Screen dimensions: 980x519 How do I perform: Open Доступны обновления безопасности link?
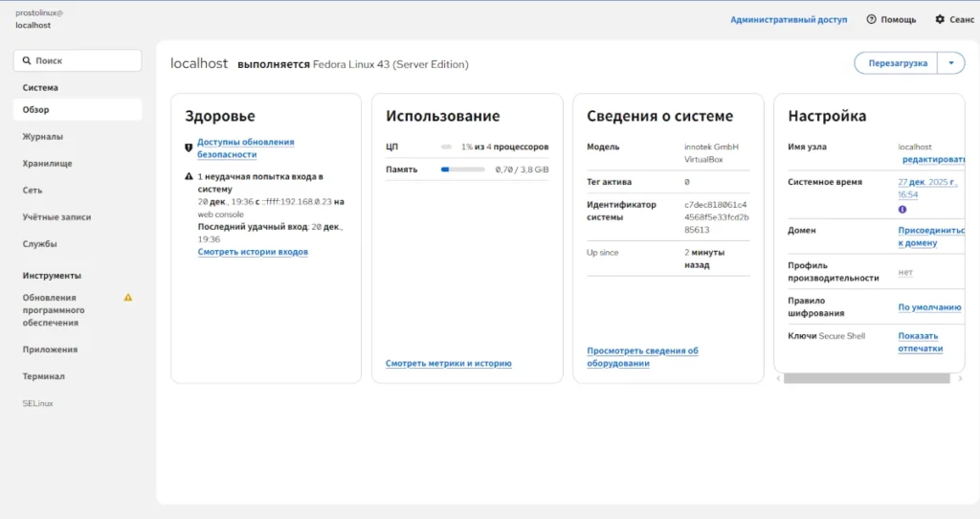[x=246, y=148]
